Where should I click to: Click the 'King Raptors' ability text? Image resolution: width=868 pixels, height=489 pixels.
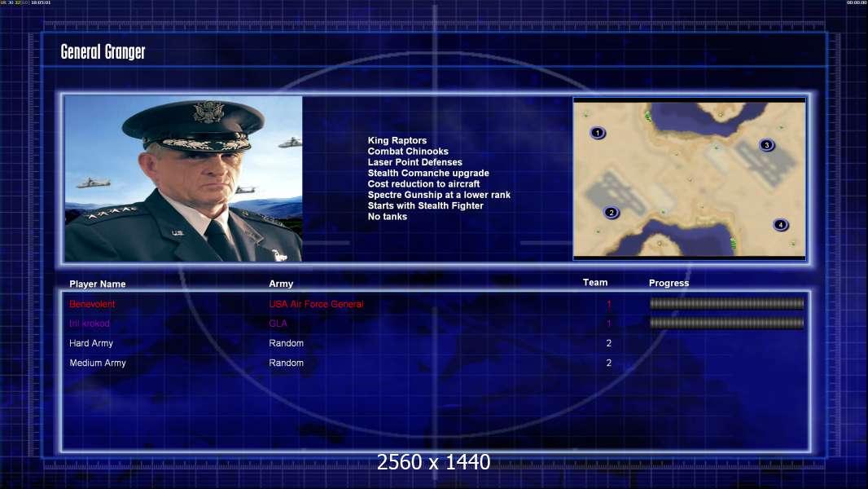[x=397, y=141]
